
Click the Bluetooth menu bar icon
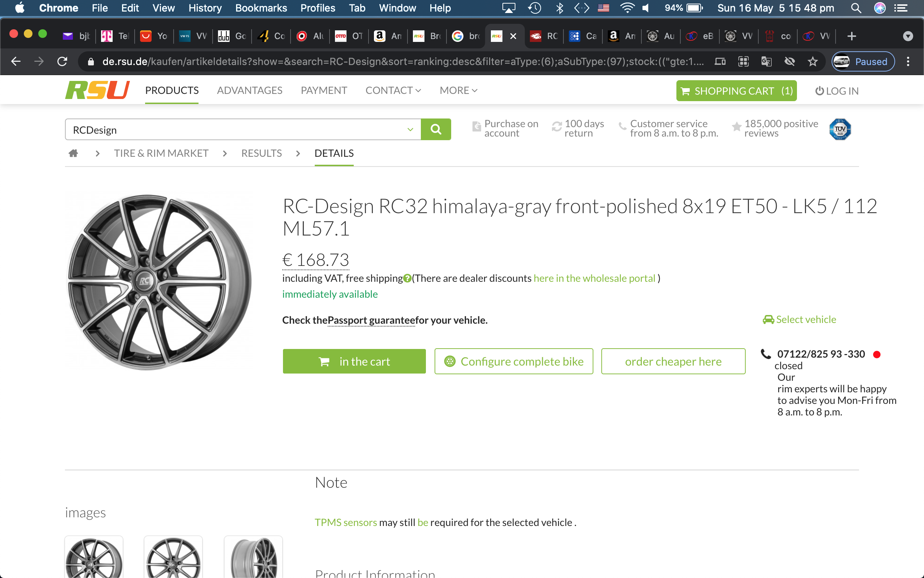[560, 8]
